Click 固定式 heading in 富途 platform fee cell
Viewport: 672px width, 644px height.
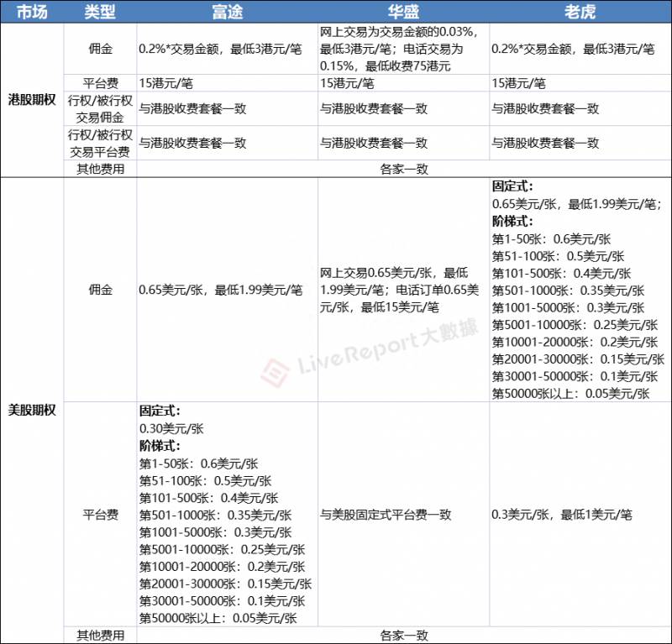pyautogui.click(x=160, y=411)
